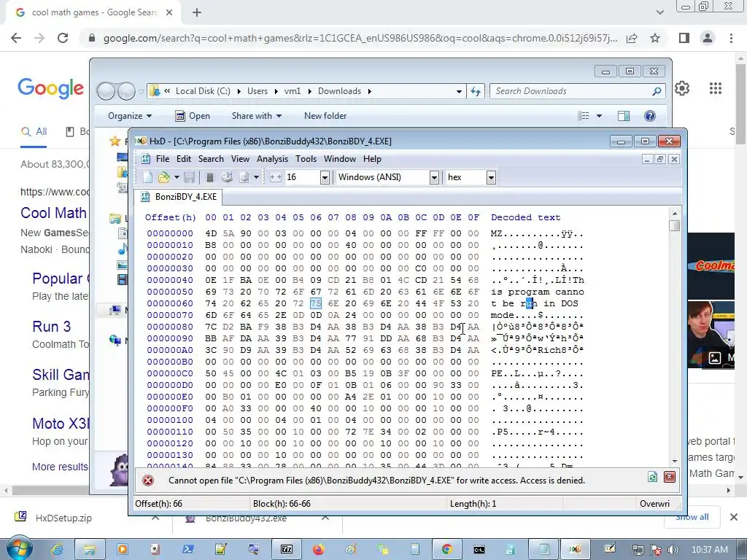Click the Run 3 search result link
Image resolution: width=747 pixels, height=560 pixels.
click(52, 327)
